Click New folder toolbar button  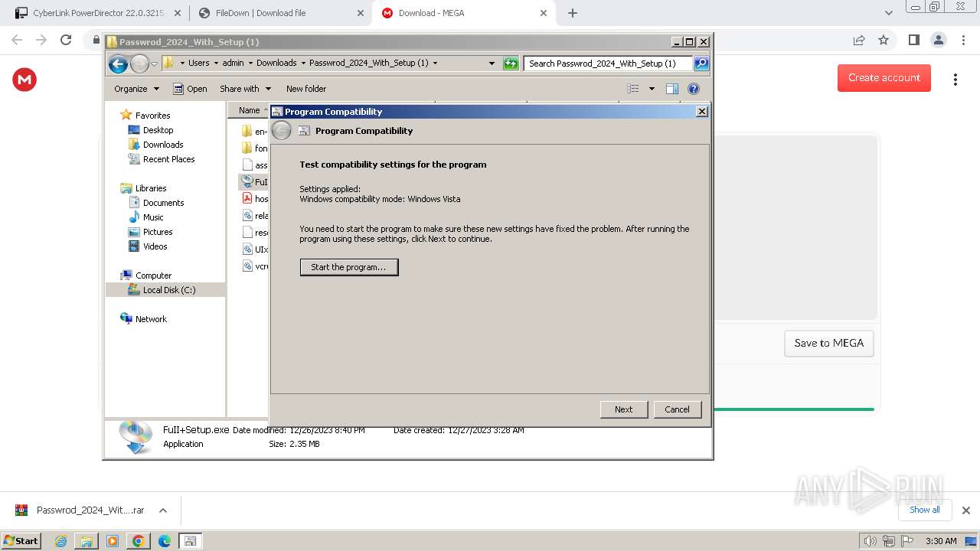click(x=306, y=89)
